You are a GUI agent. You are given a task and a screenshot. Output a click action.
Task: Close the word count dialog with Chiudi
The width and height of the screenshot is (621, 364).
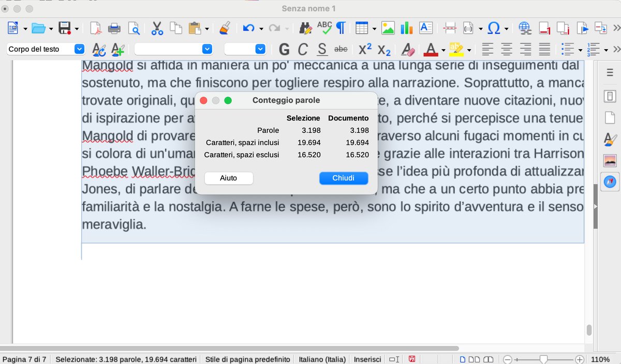pyautogui.click(x=343, y=178)
